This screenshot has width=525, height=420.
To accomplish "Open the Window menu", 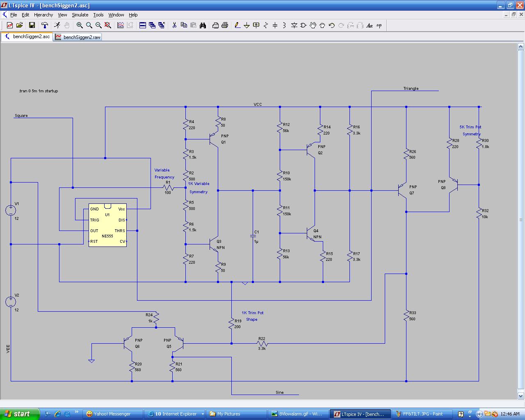I will coord(116,15).
